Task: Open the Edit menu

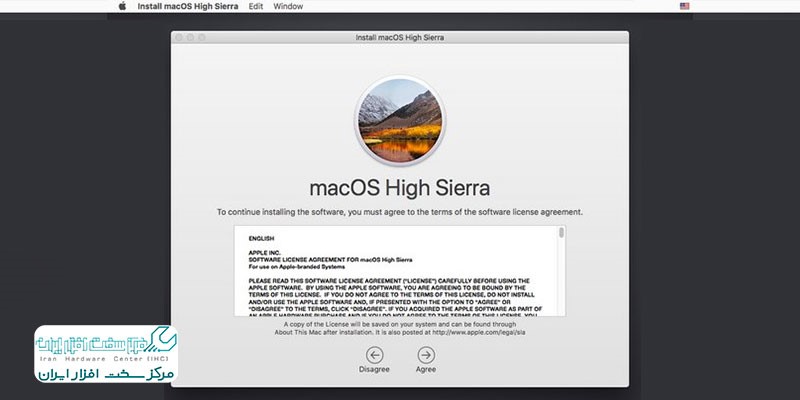Action: coord(256,7)
